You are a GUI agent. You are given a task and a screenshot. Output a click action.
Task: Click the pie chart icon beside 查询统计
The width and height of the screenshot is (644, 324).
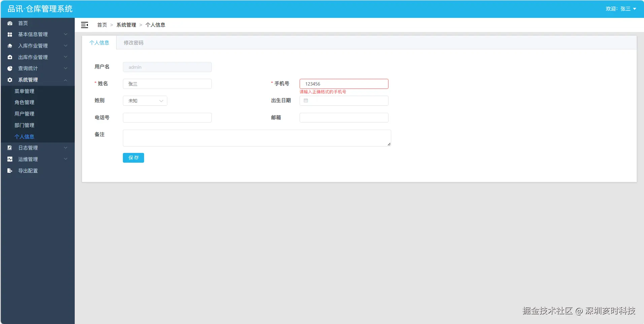pyautogui.click(x=10, y=68)
